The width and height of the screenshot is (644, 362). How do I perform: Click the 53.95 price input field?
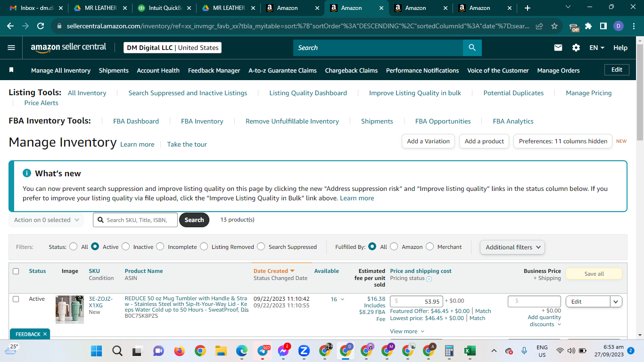point(417,301)
